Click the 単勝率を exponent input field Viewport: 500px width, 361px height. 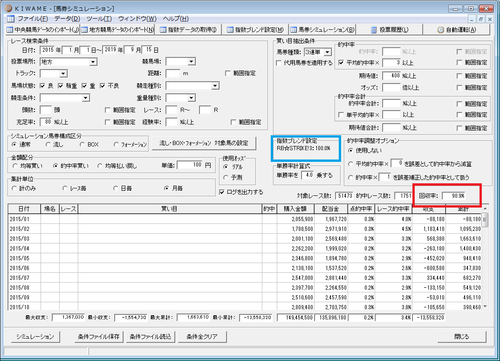[308, 175]
